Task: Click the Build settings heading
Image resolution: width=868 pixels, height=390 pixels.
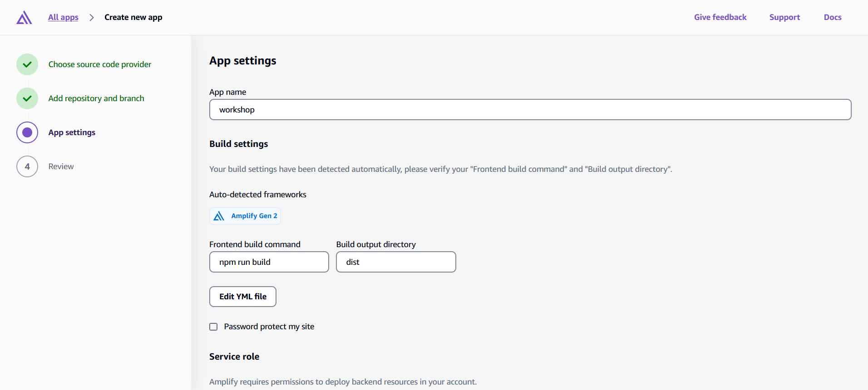Action: pos(239,144)
